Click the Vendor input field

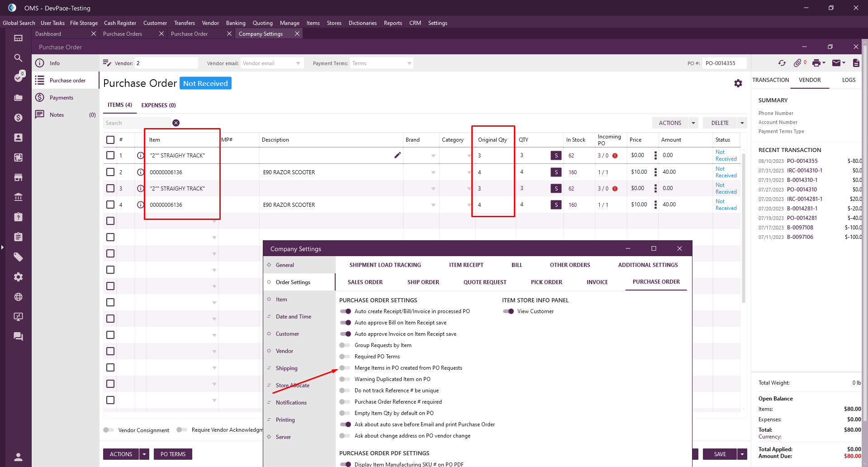click(x=166, y=63)
